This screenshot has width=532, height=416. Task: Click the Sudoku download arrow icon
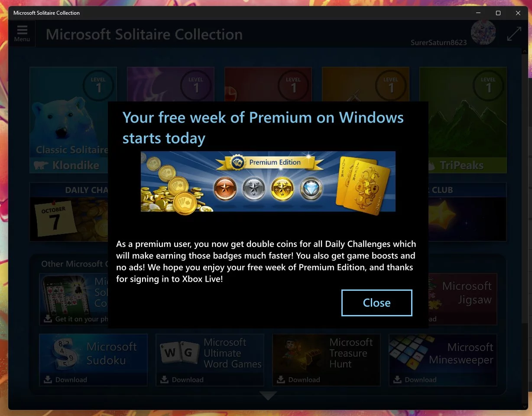[x=48, y=380]
